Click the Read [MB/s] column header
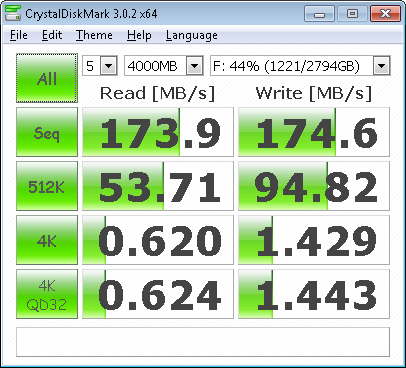This screenshot has height=368, width=406. (157, 93)
